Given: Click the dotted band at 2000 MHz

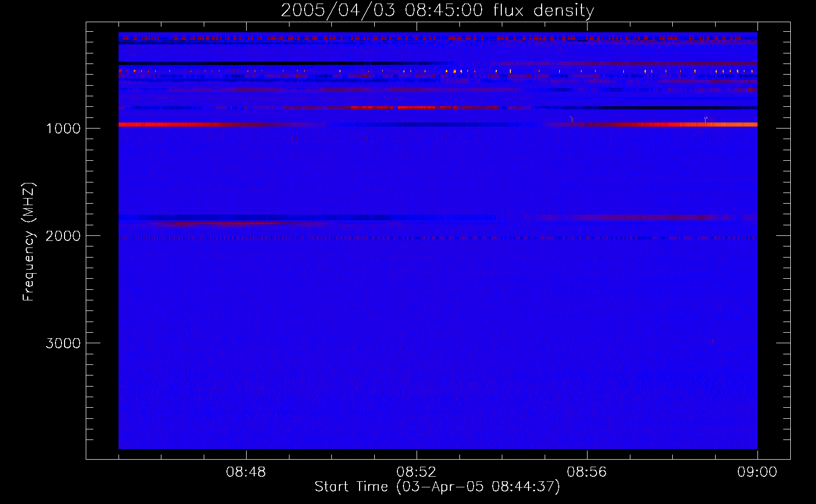Looking at the screenshot, I should pos(438,237).
